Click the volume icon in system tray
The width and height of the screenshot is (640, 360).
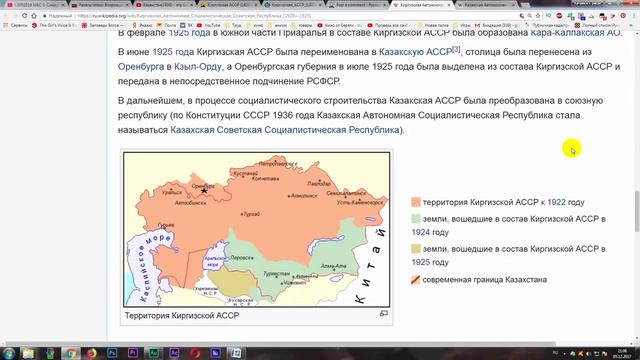coord(588,353)
